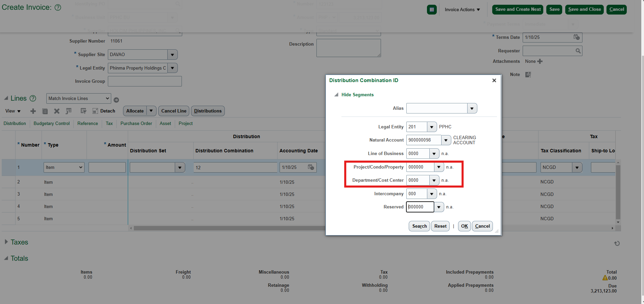Delete the selected invoice line
The width and height of the screenshot is (644, 304).
[x=57, y=111]
